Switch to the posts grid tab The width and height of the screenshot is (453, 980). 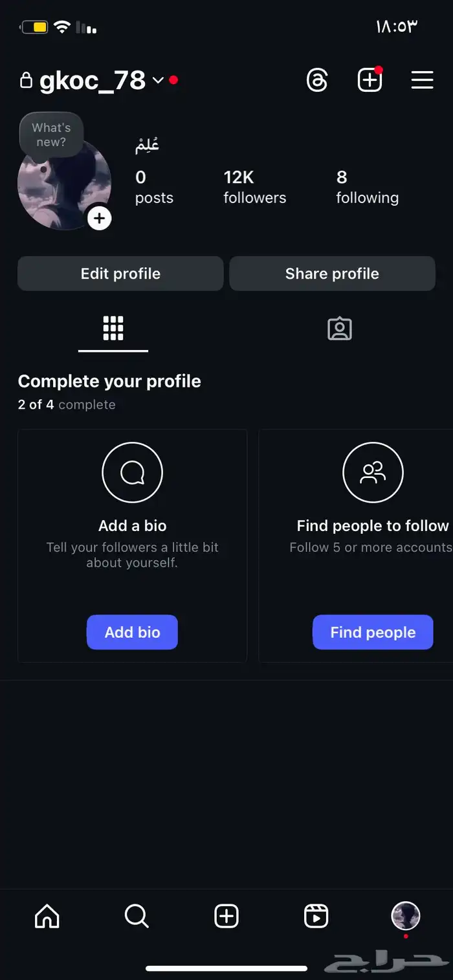pyautogui.click(x=113, y=329)
